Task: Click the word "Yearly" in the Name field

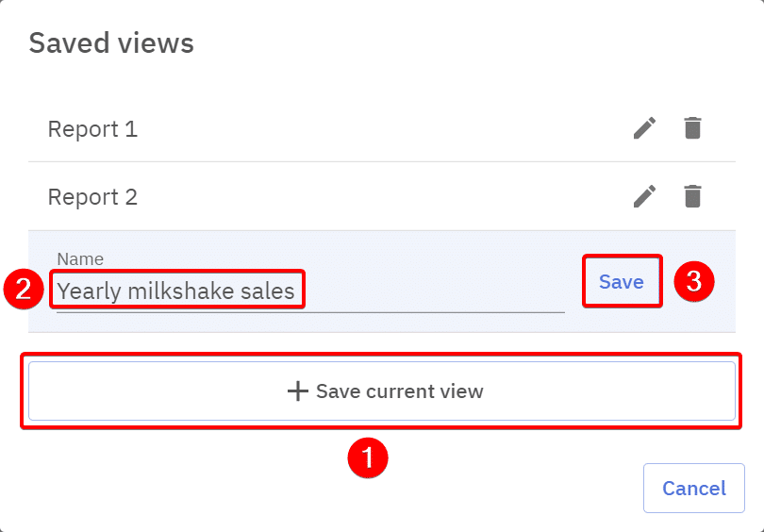Action: 89,291
